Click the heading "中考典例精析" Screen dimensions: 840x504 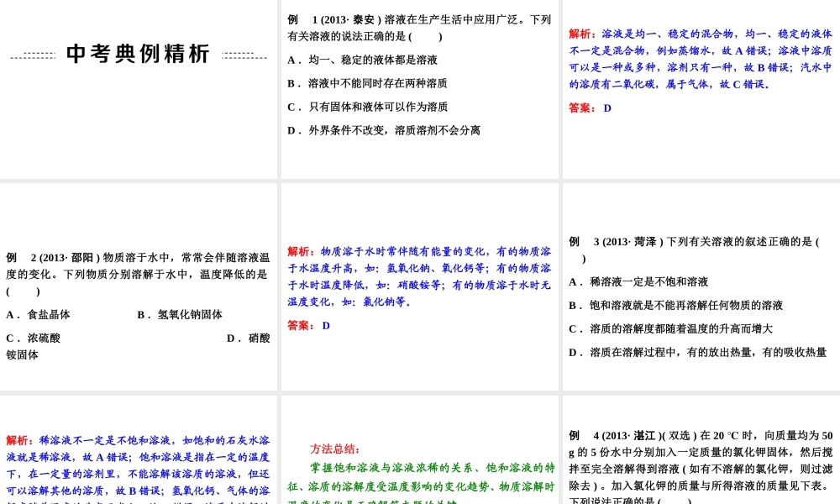[139, 54]
